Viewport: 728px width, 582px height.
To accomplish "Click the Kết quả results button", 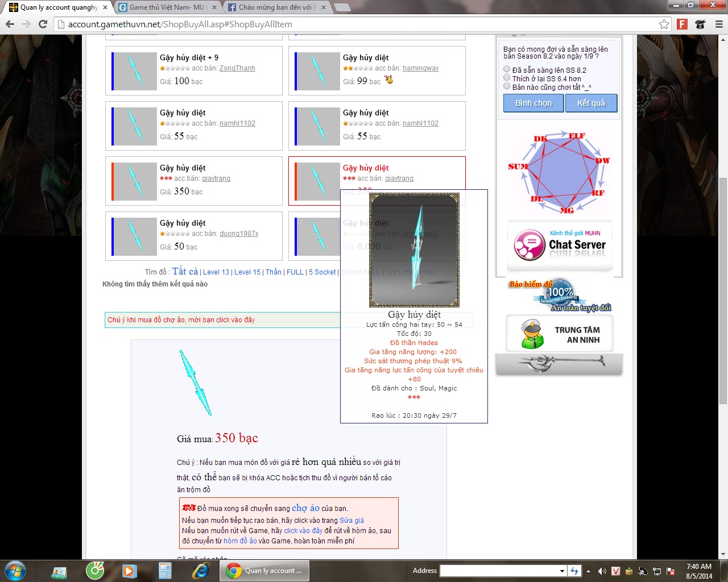I will 591,103.
